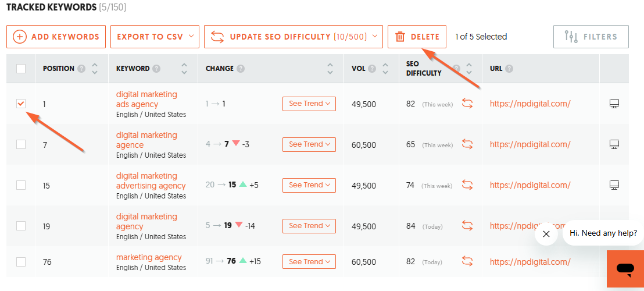
Task: Click Delete to remove selected keyword
Action: (x=417, y=37)
